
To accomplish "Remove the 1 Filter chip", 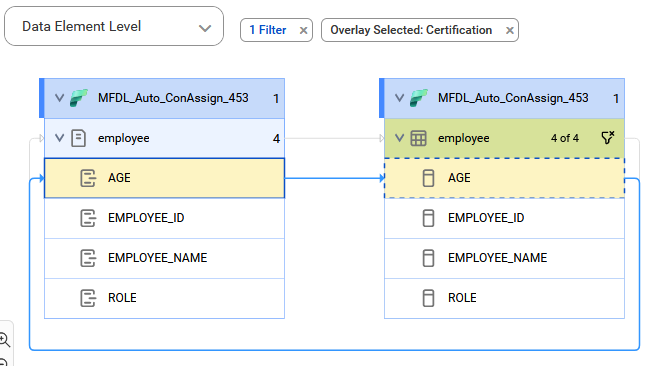I will click(303, 30).
